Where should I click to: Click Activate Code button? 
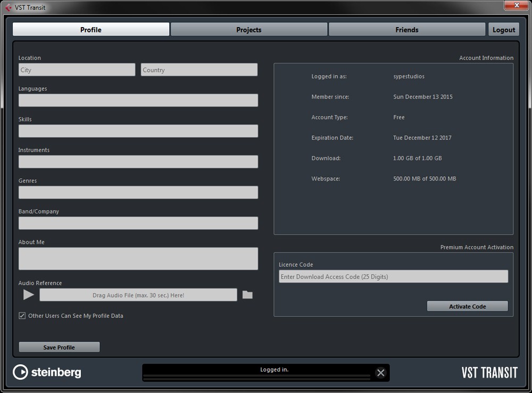[x=467, y=306]
